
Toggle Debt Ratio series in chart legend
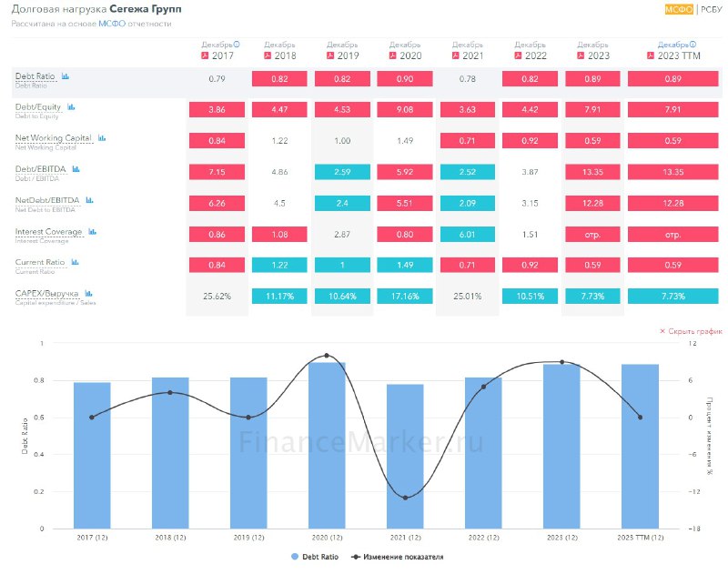[x=314, y=556]
